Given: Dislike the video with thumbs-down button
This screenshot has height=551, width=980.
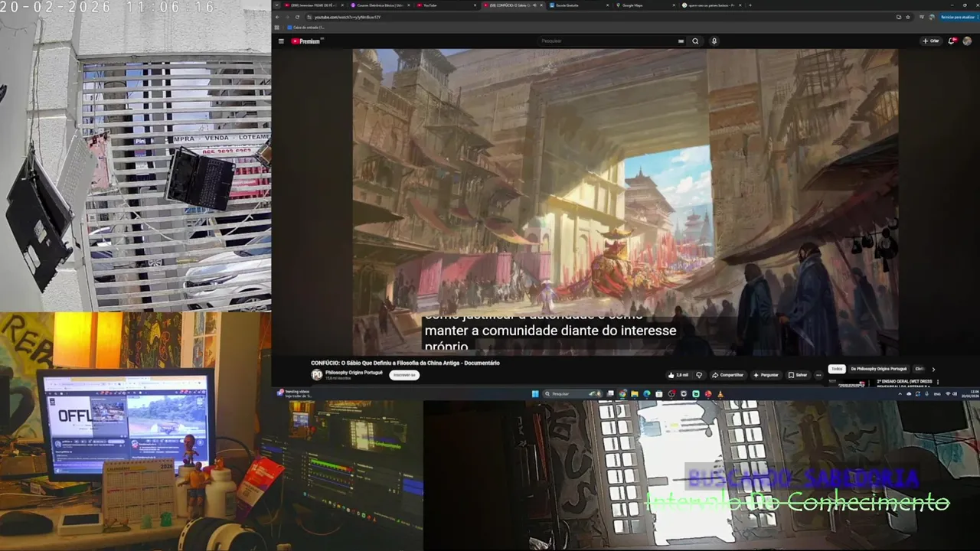Looking at the screenshot, I should pyautogui.click(x=699, y=375).
